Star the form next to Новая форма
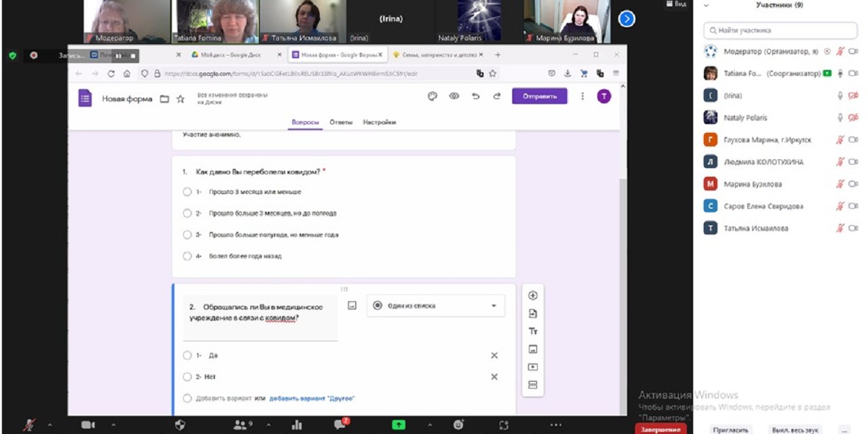 click(x=180, y=99)
